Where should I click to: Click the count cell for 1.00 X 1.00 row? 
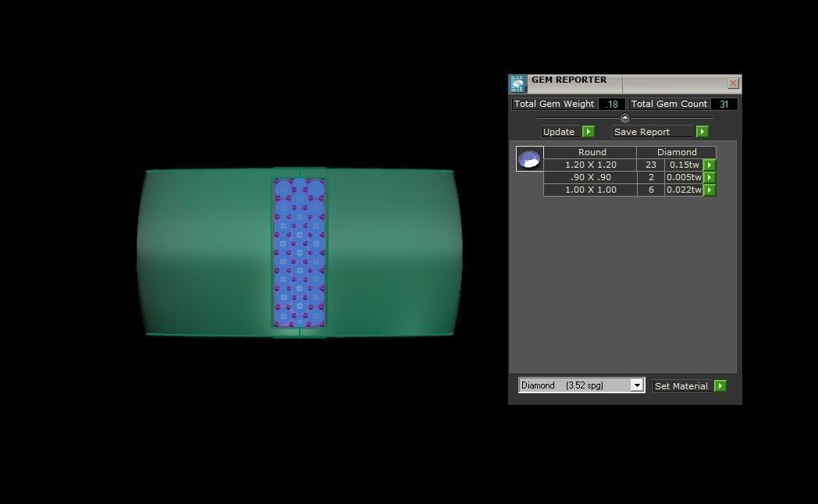coord(650,190)
